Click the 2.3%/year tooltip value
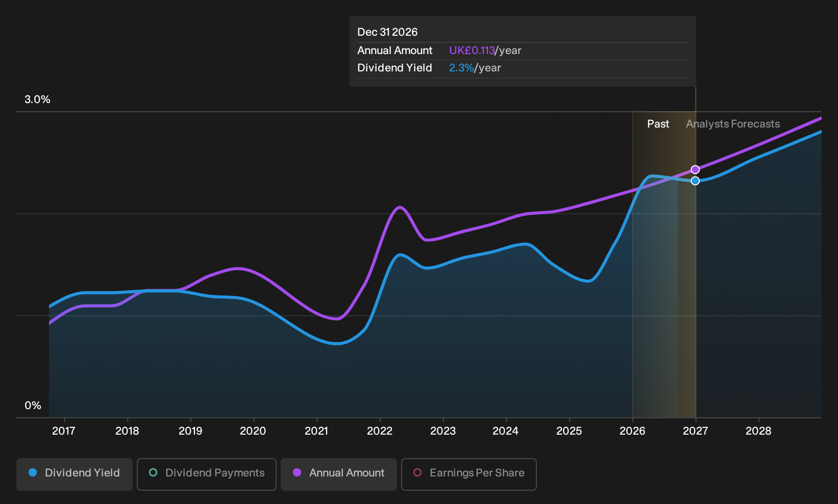 coord(475,68)
